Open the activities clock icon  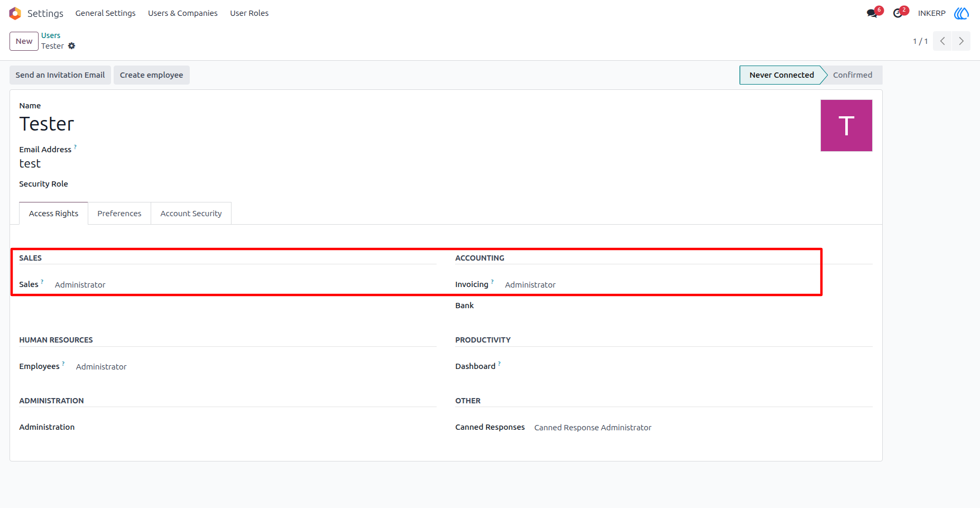coord(898,13)
